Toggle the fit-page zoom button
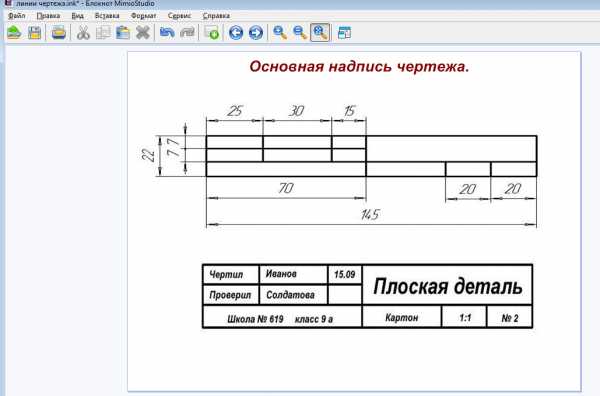 320,33
